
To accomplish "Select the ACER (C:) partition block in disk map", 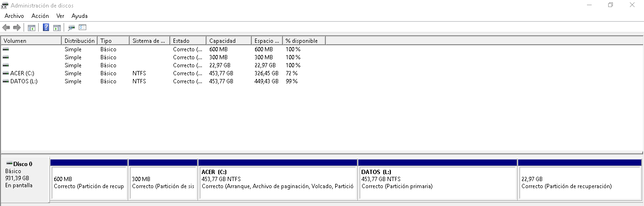I will 277,180.
